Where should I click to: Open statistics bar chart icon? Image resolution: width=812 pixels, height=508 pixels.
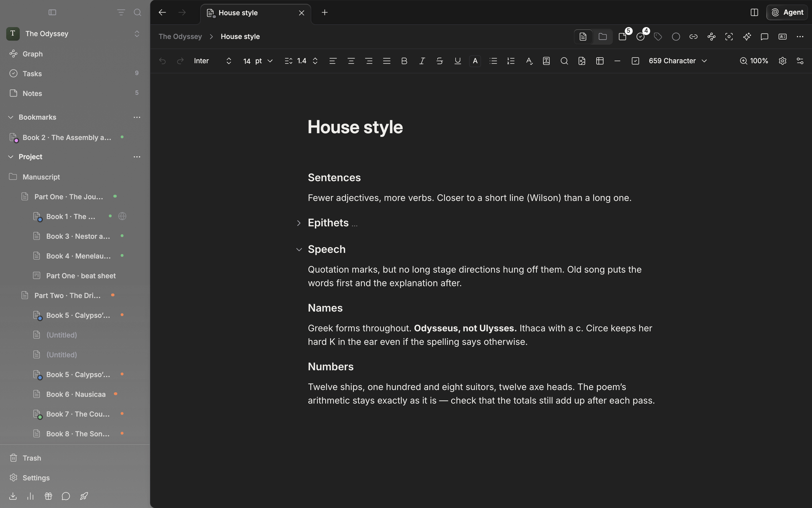pos(30,496)
